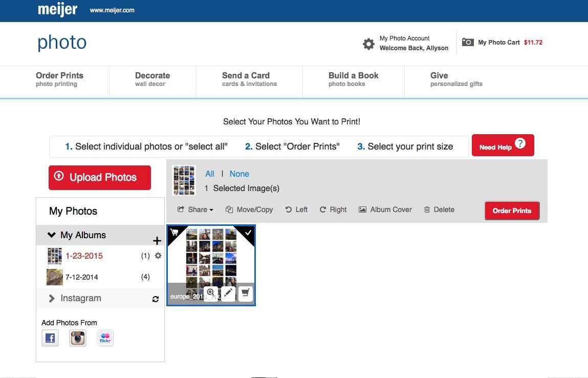Click the photo site title

tap(62, 43)
